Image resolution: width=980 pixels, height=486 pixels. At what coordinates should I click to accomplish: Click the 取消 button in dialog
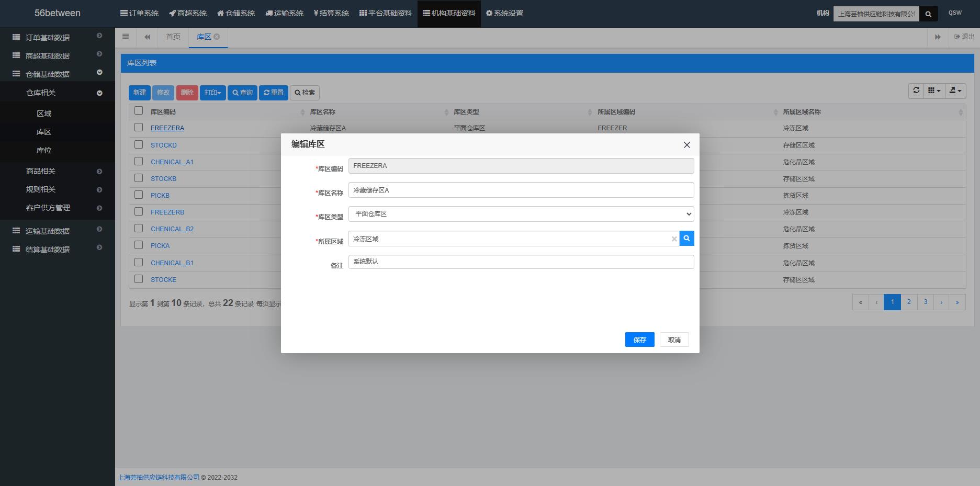tap(674, 340)
